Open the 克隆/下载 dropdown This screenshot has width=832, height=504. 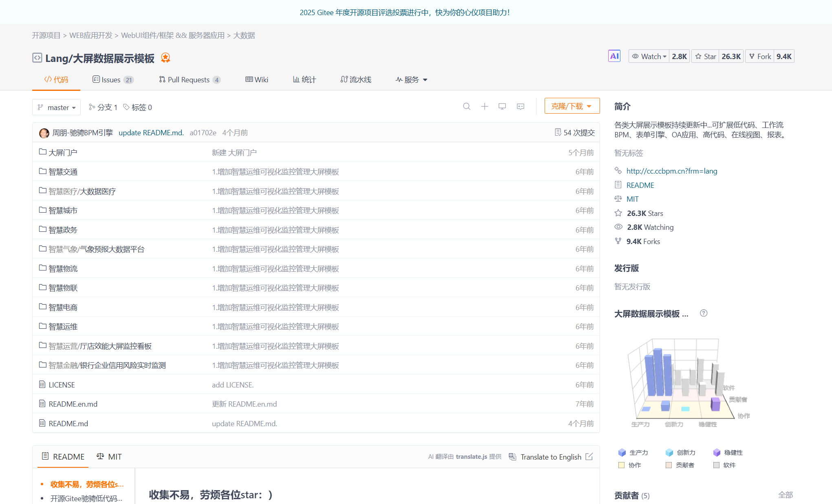click(x=572, y=106)
